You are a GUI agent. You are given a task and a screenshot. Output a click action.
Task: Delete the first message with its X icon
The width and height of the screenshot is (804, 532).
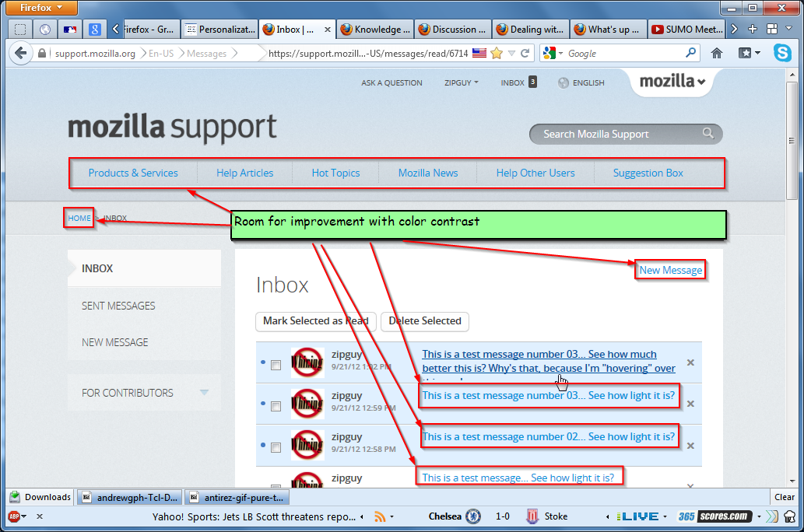click(690, 362)
